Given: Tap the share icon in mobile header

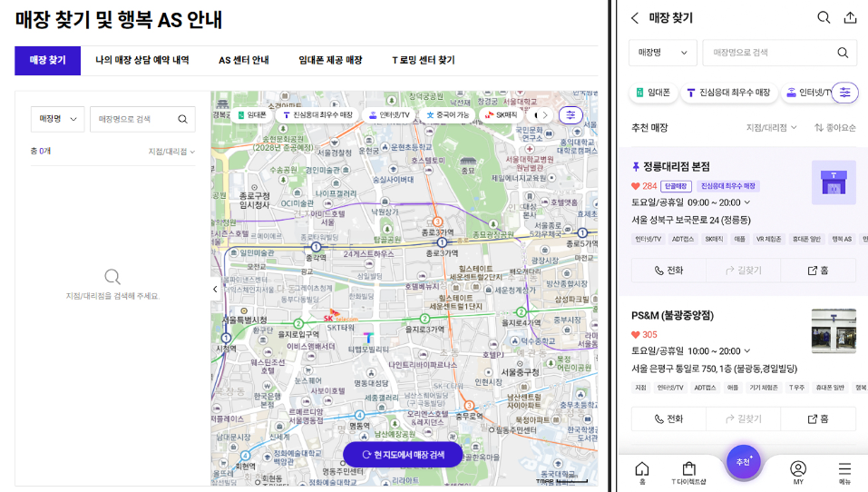Looking at the screenshot, I should click(x=850, y=18).
